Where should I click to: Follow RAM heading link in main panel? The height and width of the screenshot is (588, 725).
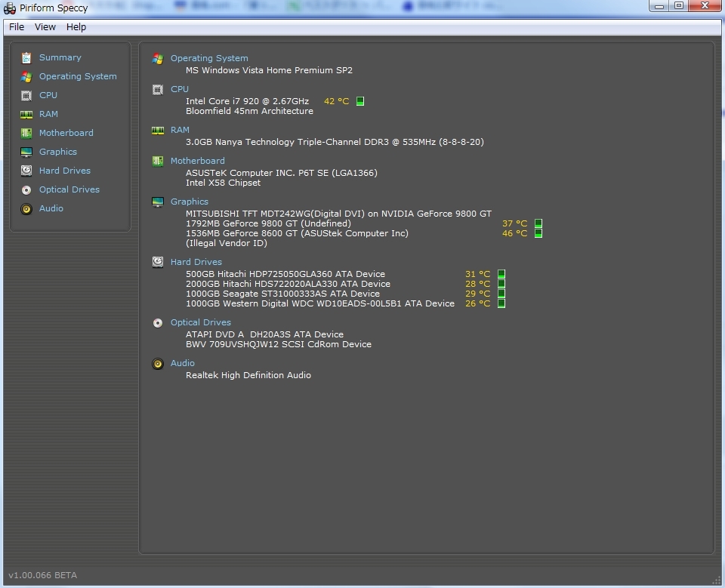click(180, 130)
